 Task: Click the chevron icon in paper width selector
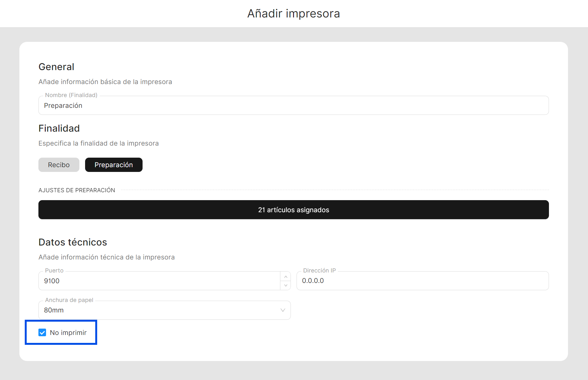click(283, 310)
